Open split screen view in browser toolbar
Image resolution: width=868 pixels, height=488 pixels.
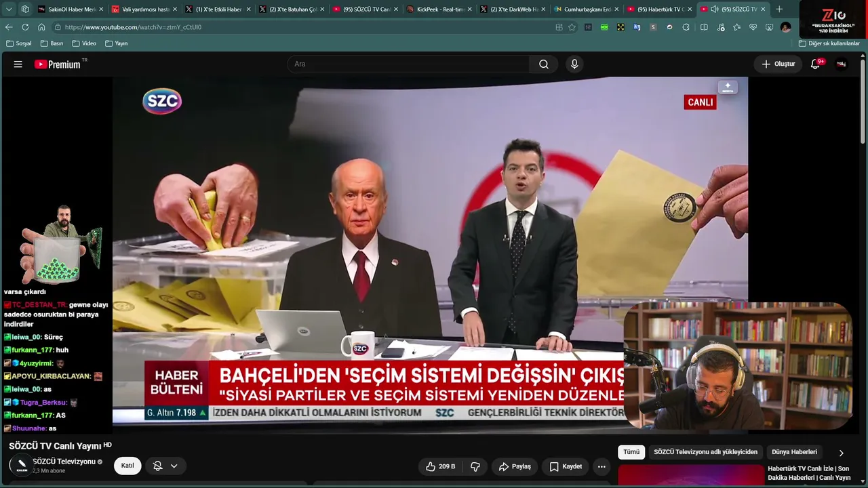click(x=704, y=27)
